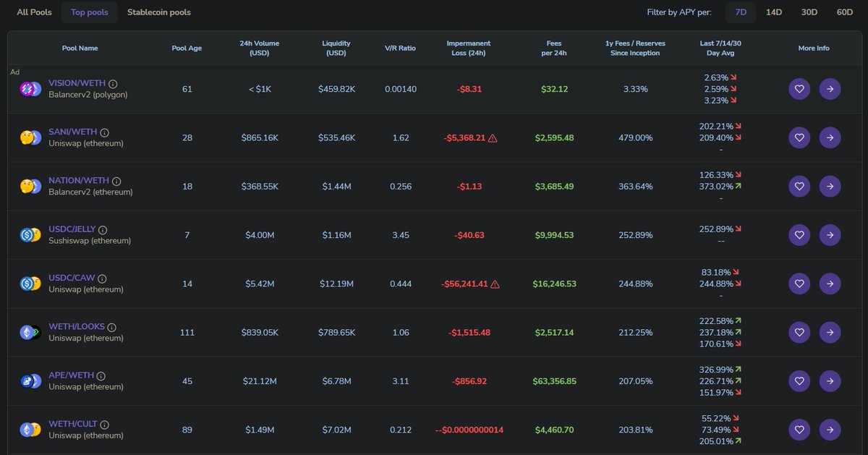Sort by Pool Age column header
This screenshot has height=455, width=868.
click(187, 48)
